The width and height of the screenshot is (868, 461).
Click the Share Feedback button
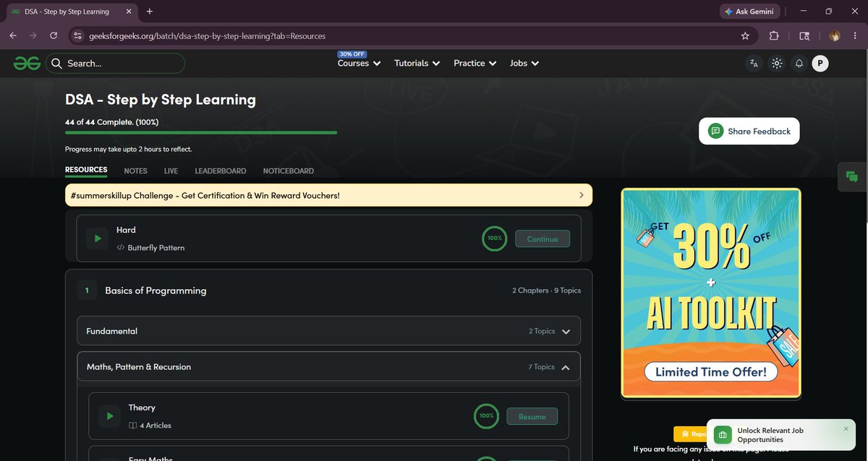749,131
